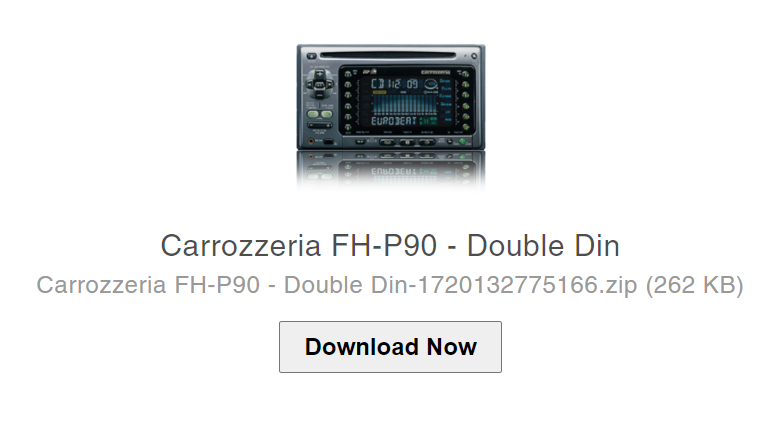The height and width of the screenshot is (423, 780).
Task: Click the plus button on the directional pad
Action: [x=319, y=74]
